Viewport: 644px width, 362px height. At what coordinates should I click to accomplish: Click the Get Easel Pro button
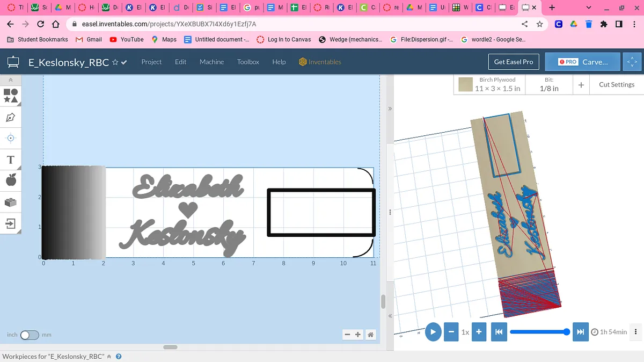point(514,62)
